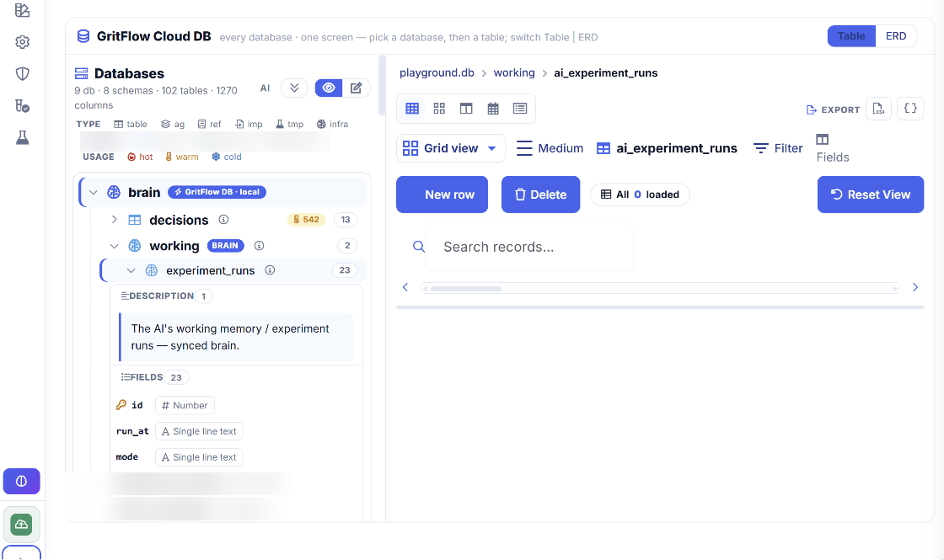Click the GritFlow Cloud DB database logo
This screenshot has width=944, height=560.
click(83, 36)
